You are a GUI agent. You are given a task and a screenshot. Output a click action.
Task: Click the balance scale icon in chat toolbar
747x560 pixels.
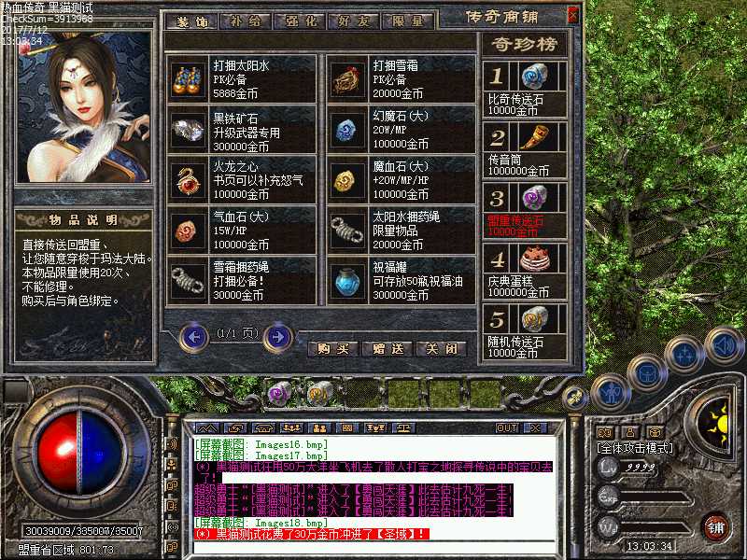click(403, 428)
